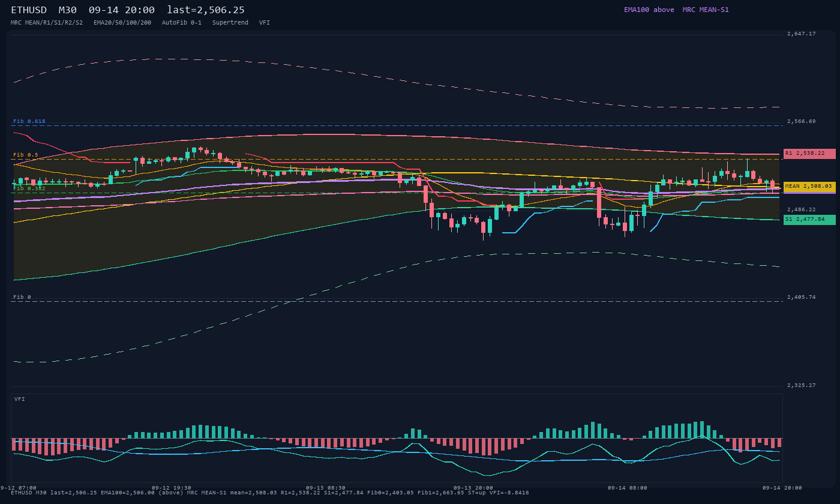This screenshot has width=840, height=504.
Task: Click the ETHUSD symbol title
Action: [x=29, y=10]
